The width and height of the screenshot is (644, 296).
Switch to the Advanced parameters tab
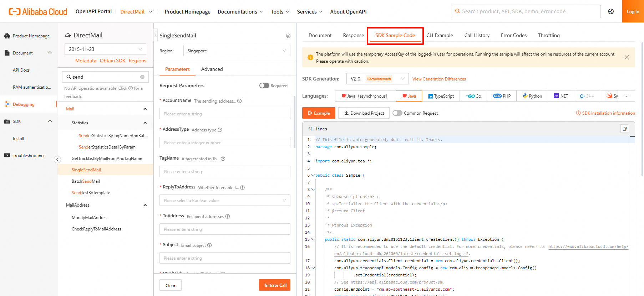coord(212,69)
